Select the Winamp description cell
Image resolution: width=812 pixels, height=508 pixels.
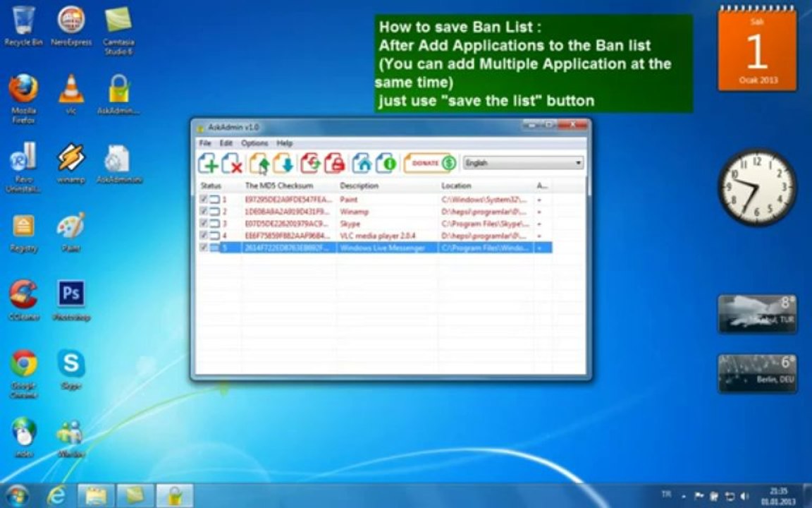tap(355, 212)
